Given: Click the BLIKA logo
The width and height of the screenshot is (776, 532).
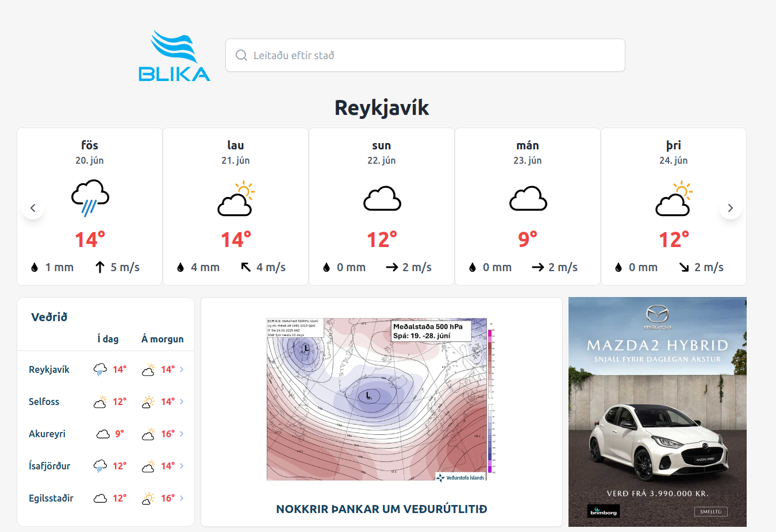Looking at the screenshot, I should point(174,55).
